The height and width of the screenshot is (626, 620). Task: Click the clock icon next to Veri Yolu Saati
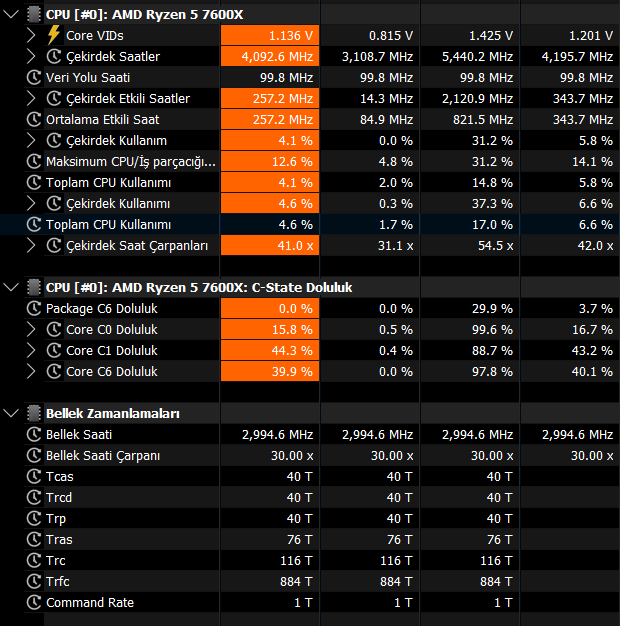click(x=34, y=77)
